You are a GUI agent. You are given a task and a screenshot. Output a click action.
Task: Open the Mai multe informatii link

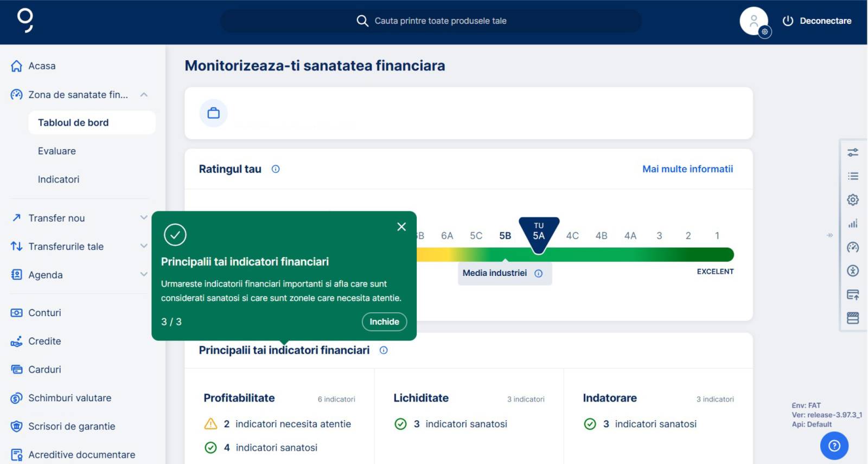pos(687,169)
